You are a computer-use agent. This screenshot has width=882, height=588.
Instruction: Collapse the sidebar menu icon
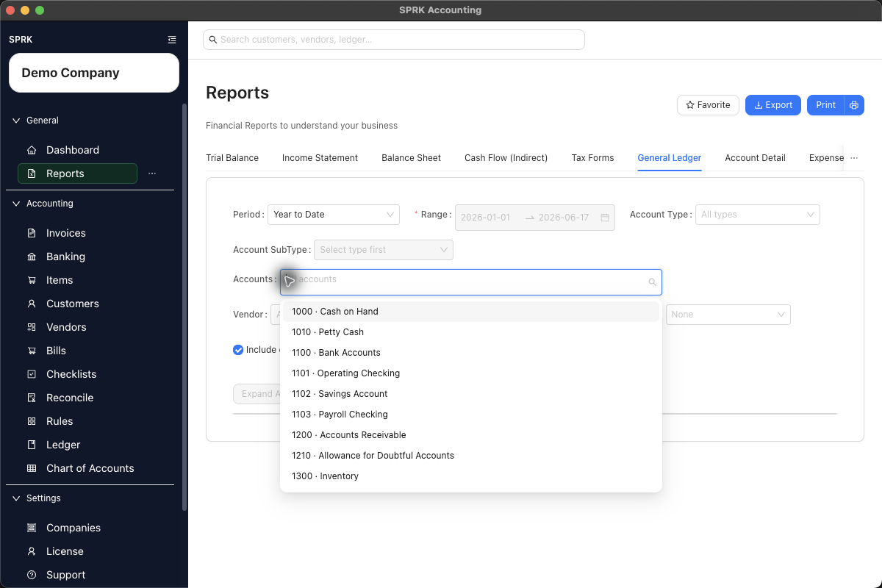click(171, 40)
